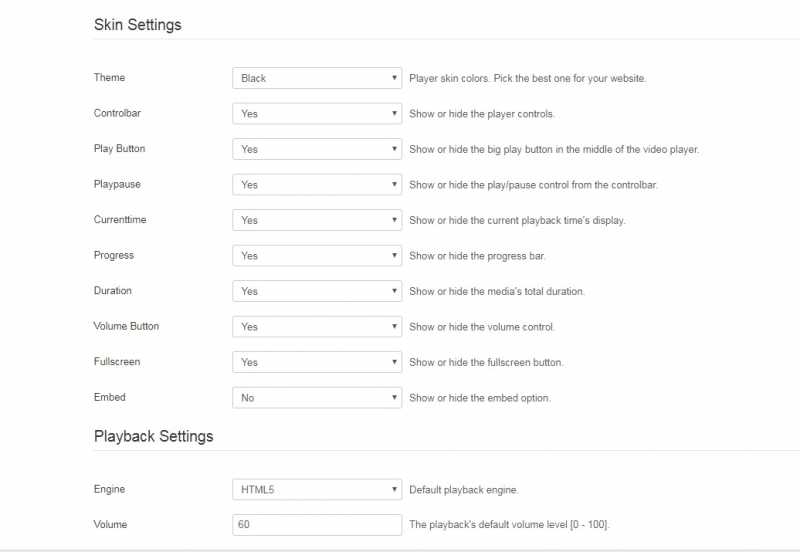Open the Currenttime dropdown
This screenshot has width=800, height=552.
pos(316,220)
